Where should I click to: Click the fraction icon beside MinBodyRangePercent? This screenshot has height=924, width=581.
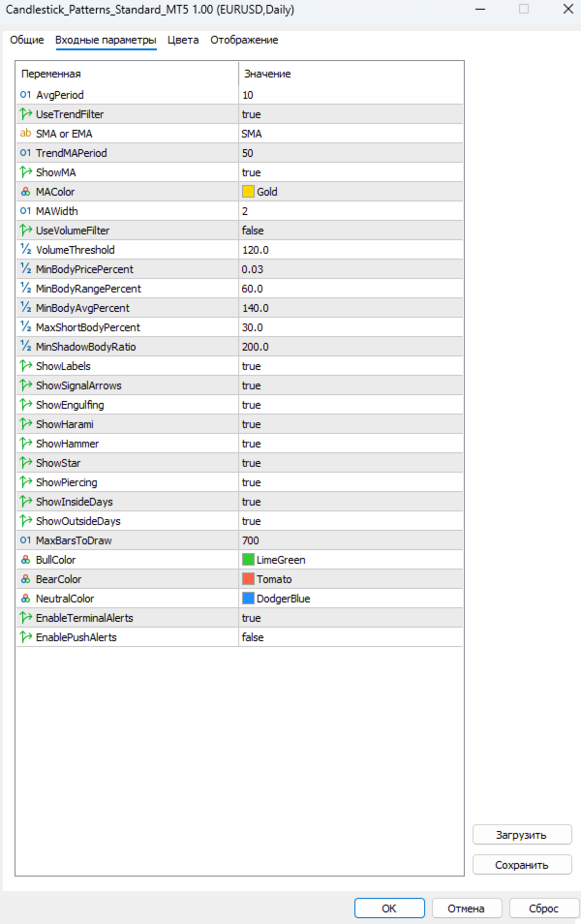(x=25, y=289)
